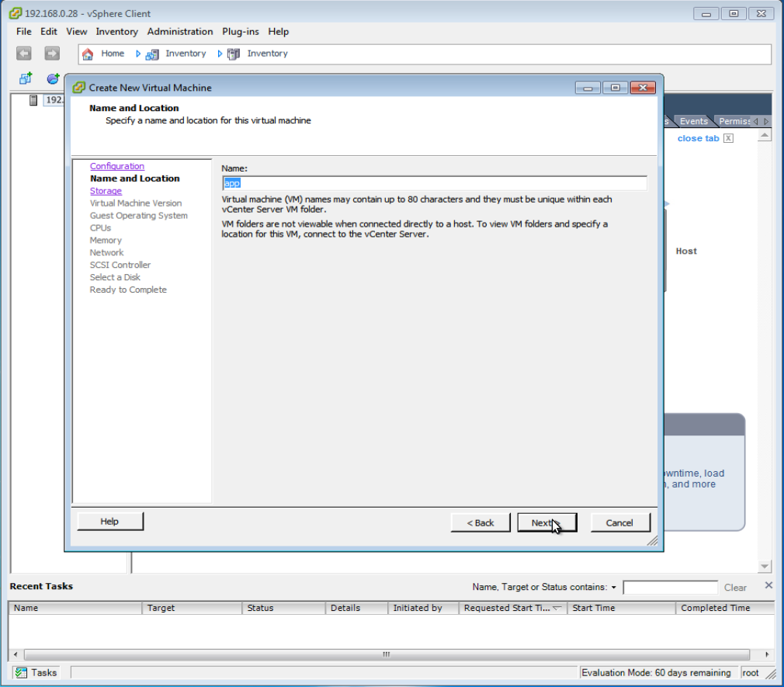784x687 pixels.
Task: Sort by the Completed Time column header
Action: tap(725, 608)
